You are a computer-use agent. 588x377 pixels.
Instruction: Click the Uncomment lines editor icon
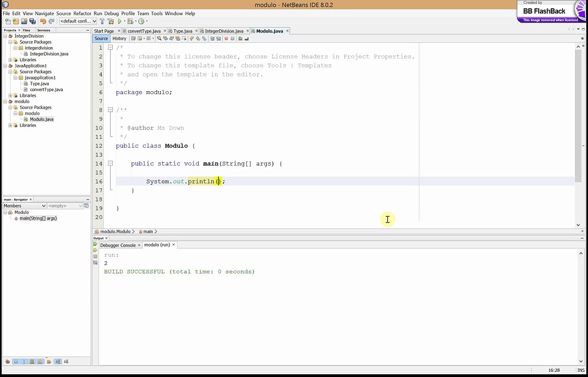[x=247, y=38]
